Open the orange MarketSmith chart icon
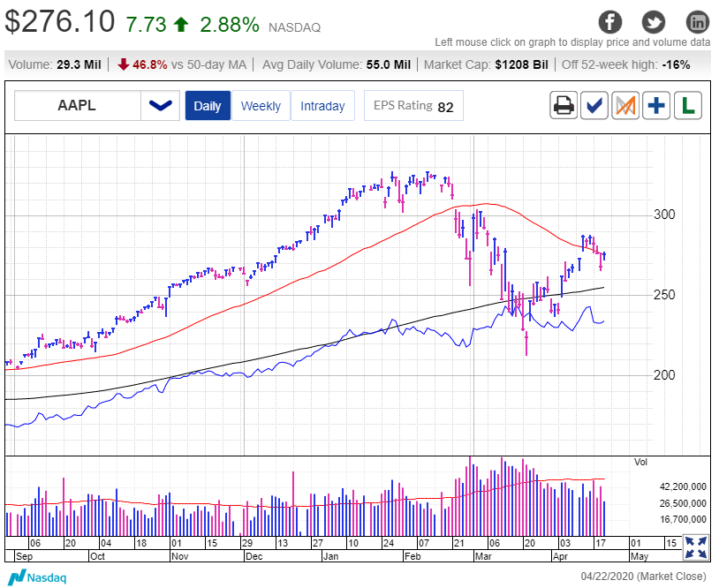The height and width of the screenshot is (588, 719). 625,105
